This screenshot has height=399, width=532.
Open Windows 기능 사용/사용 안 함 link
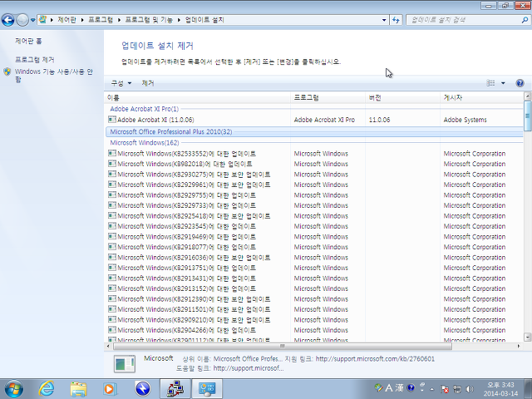53,76
